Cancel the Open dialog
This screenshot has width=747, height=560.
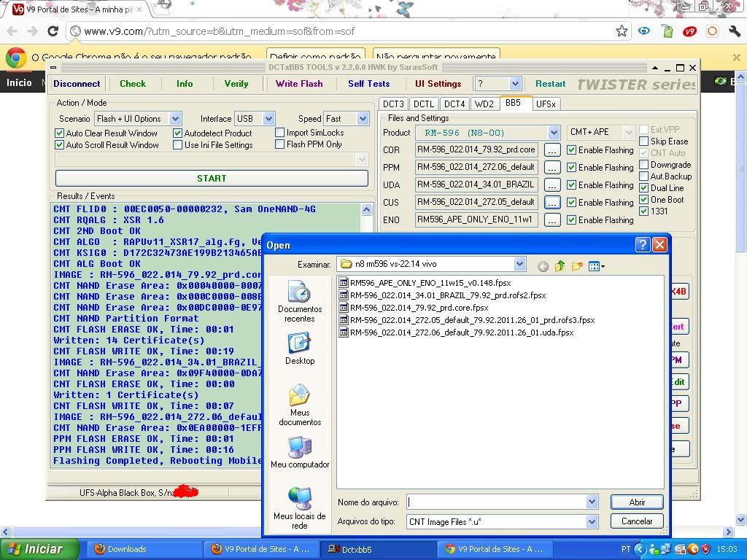click(x=637, y=521)
